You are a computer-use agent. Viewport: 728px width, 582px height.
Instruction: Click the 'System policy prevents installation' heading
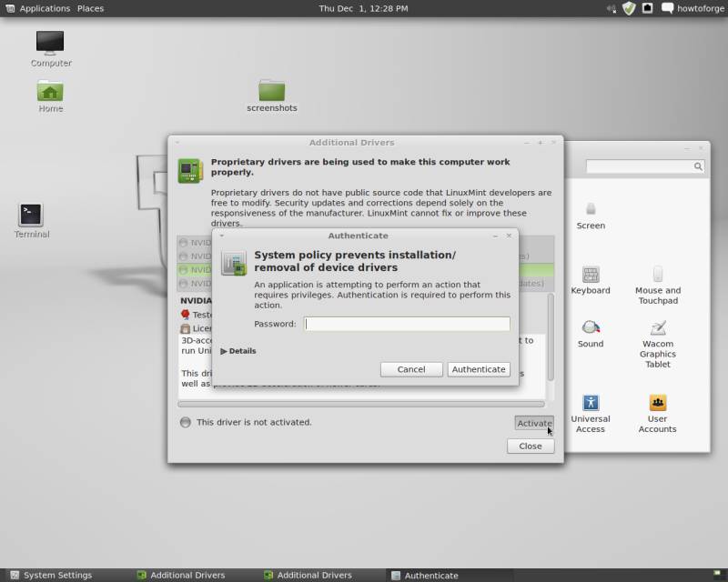355,261
